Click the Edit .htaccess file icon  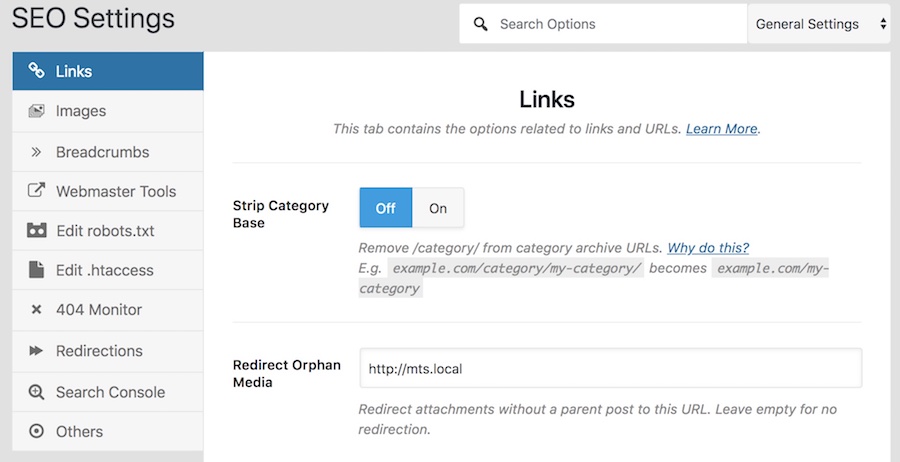click(36, 270)
